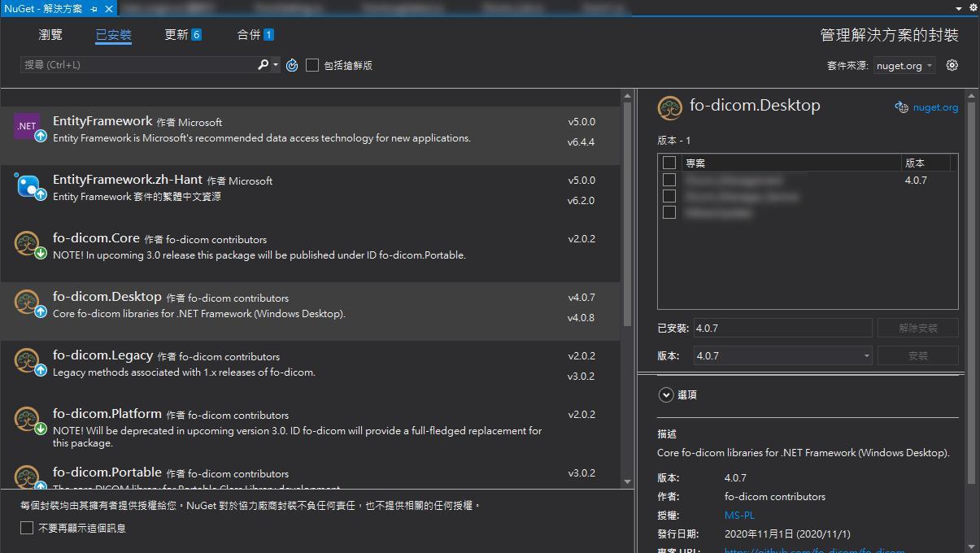Click the details pane scrollbar down arrow
The width and height of the screenshot is (980, 553).
pyautogui.click(x=971, y=546)
